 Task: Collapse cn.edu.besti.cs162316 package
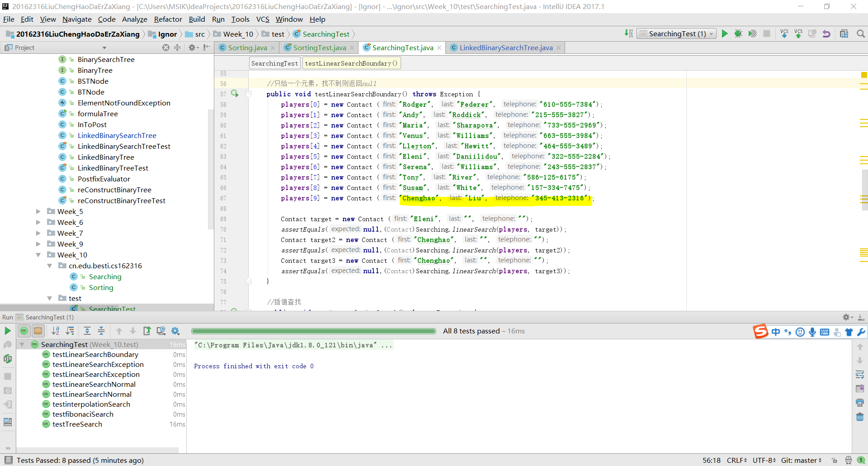point(50,266)
